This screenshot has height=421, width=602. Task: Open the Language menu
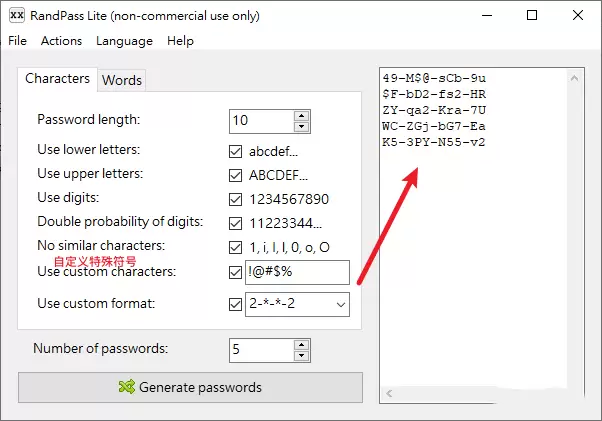(x=124, y=41)
